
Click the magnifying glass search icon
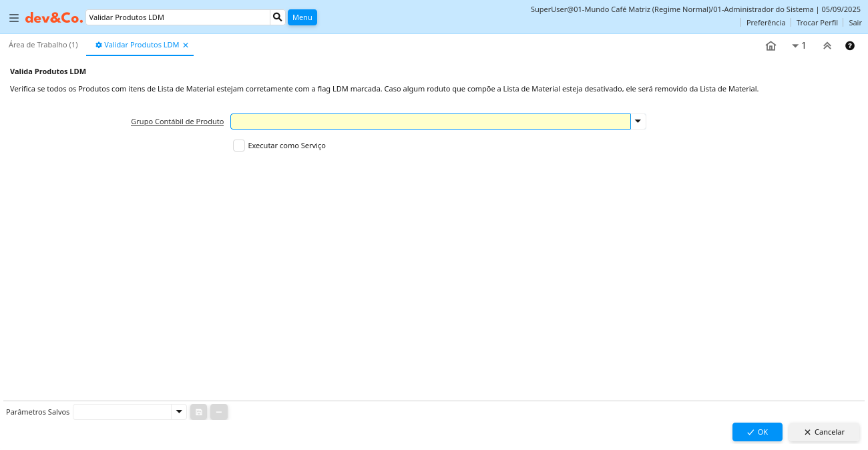click(278, 17)
